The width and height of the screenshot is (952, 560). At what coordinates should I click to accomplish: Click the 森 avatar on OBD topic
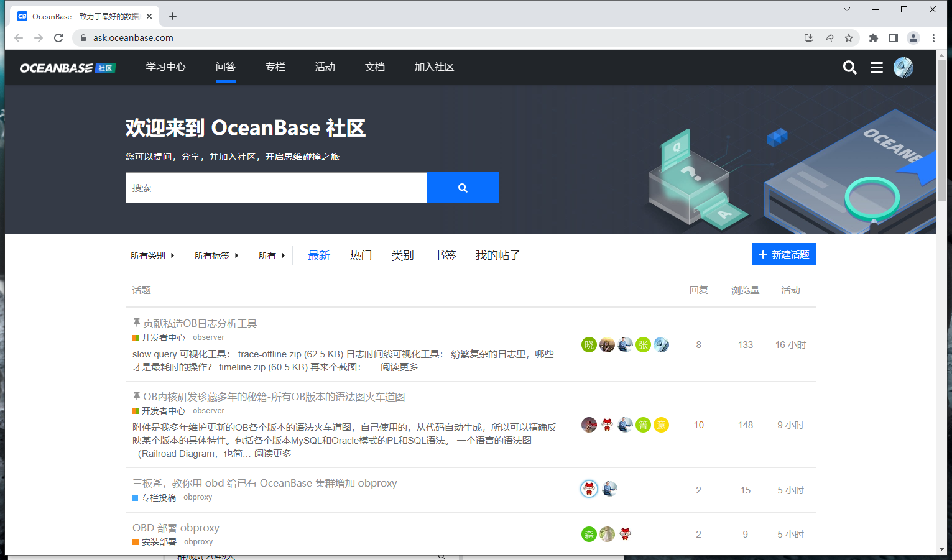coord(589,534)
